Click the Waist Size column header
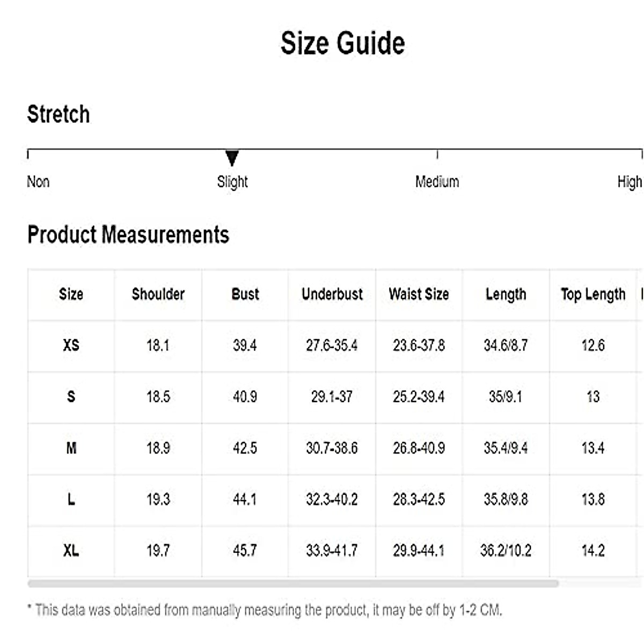Image resolution: width=644 pixels, height=644 pixels. coord(419,294)
